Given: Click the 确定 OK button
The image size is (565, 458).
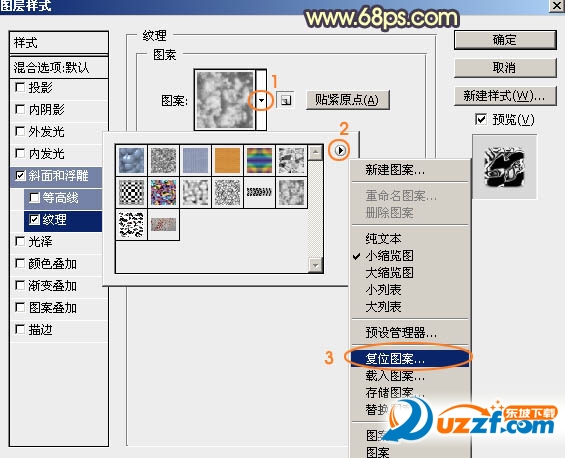Looking at the screenshot, I should click(x=505, y=40).
